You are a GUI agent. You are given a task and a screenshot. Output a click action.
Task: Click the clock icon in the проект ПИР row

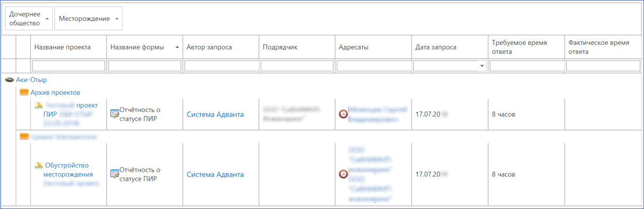(x=343, y=114)
